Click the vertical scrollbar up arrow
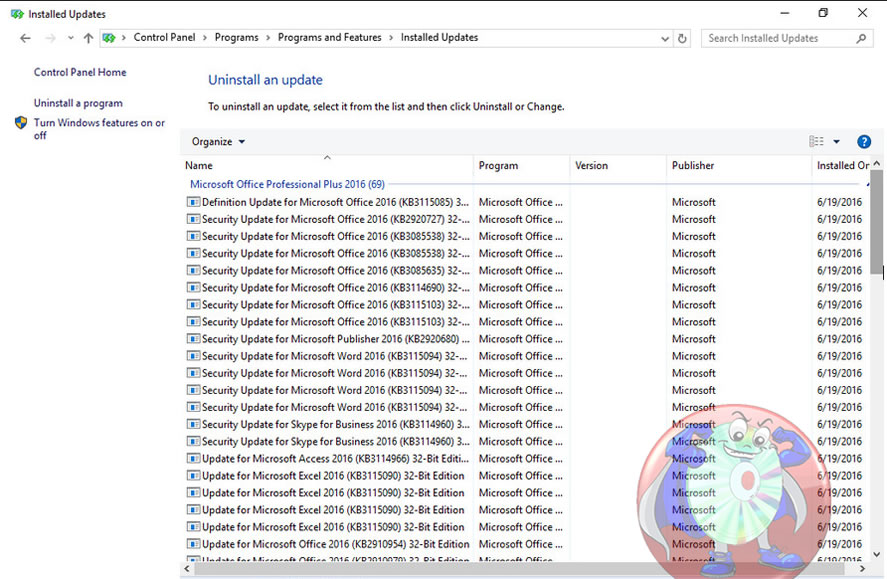 pos(877,163)
